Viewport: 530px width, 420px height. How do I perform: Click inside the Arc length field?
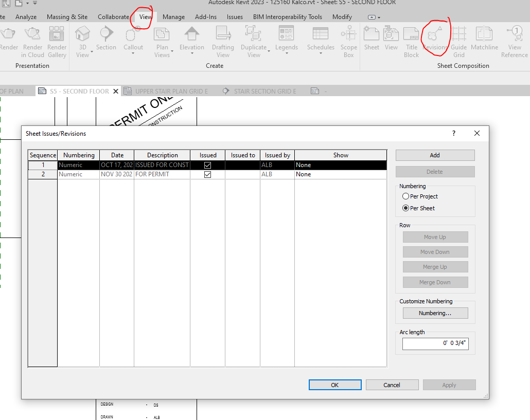[435, 343]
